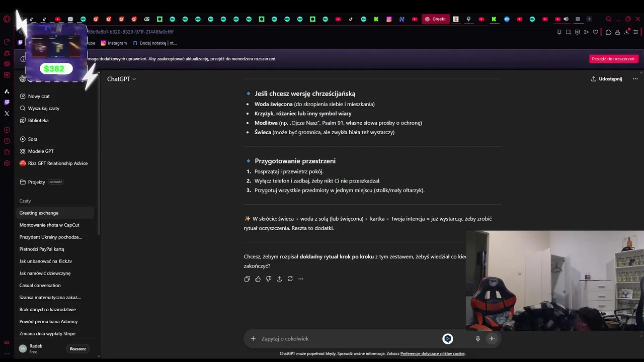
Task: Open chat 'Prezydent Ukrainy pochodze...'
Action: [55, 237]
